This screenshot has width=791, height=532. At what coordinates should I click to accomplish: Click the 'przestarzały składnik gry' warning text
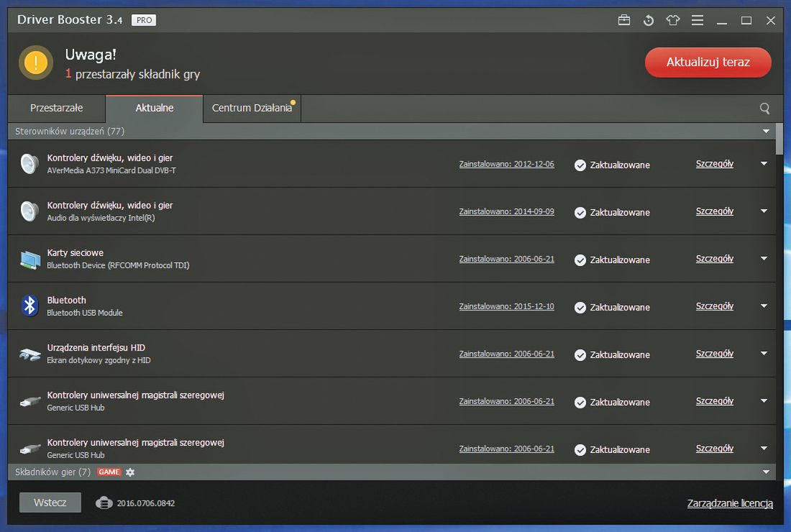click(x=138, y=75)
